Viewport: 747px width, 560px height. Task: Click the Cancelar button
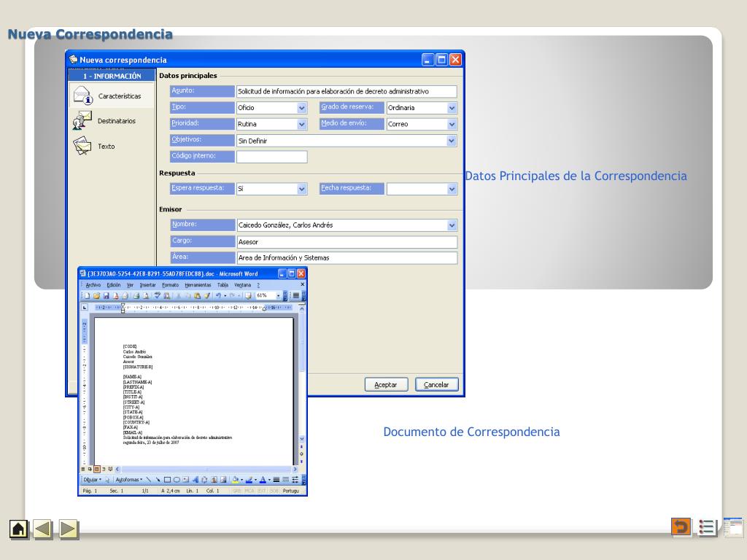tap(436, 385)
